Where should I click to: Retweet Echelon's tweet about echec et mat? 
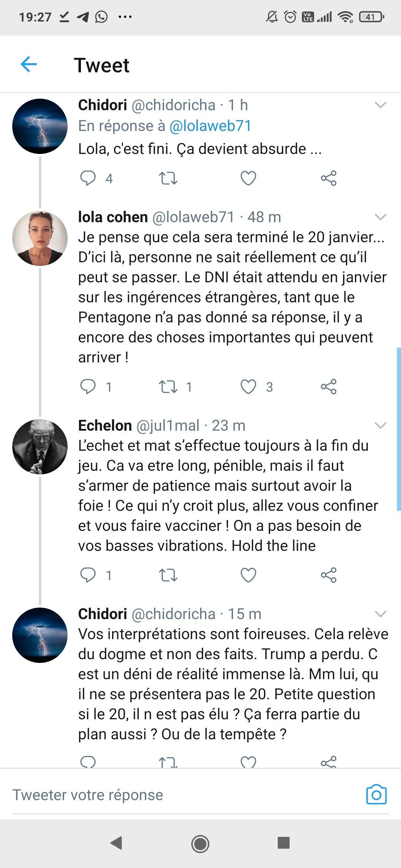click(x=168, y=575)
